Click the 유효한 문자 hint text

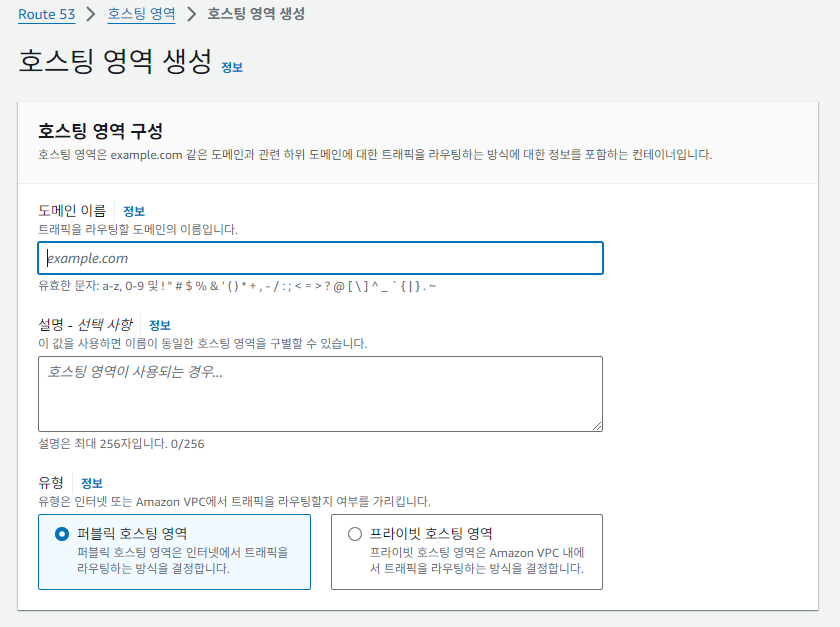237,286
